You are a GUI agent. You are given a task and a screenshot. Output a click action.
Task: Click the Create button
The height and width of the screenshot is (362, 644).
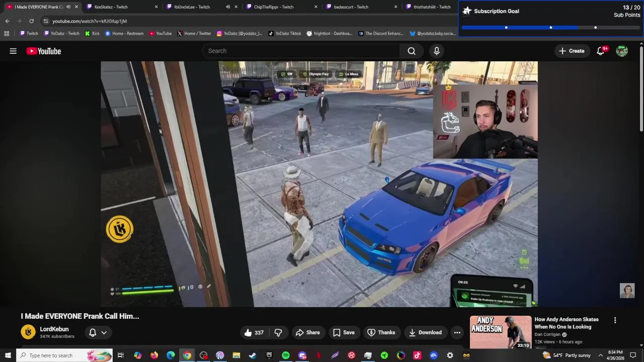coord(572,51)
